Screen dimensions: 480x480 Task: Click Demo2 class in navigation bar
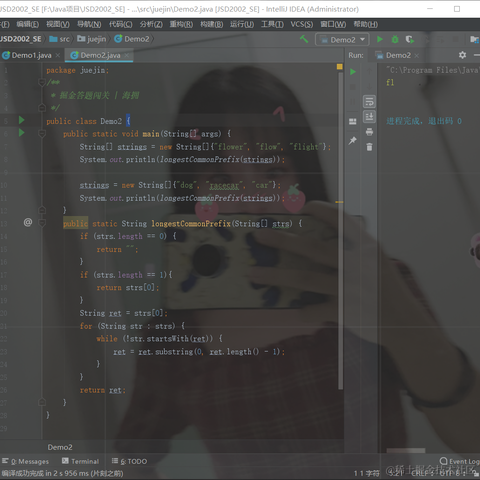pyautogui.click(x=132, y=39)
